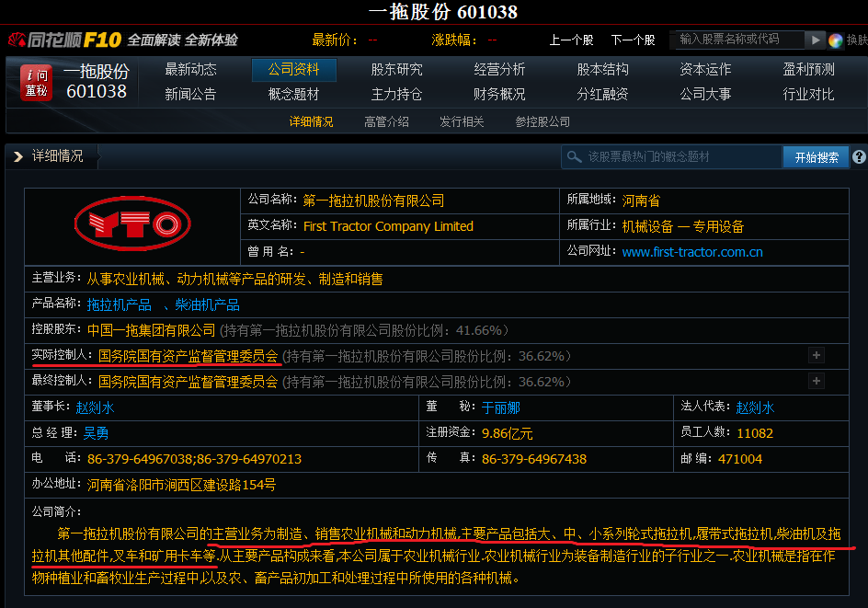Viewport: 868px width, 608px height.
Task: Open the 最新动态 menu
Action: (x=190, y=69)
